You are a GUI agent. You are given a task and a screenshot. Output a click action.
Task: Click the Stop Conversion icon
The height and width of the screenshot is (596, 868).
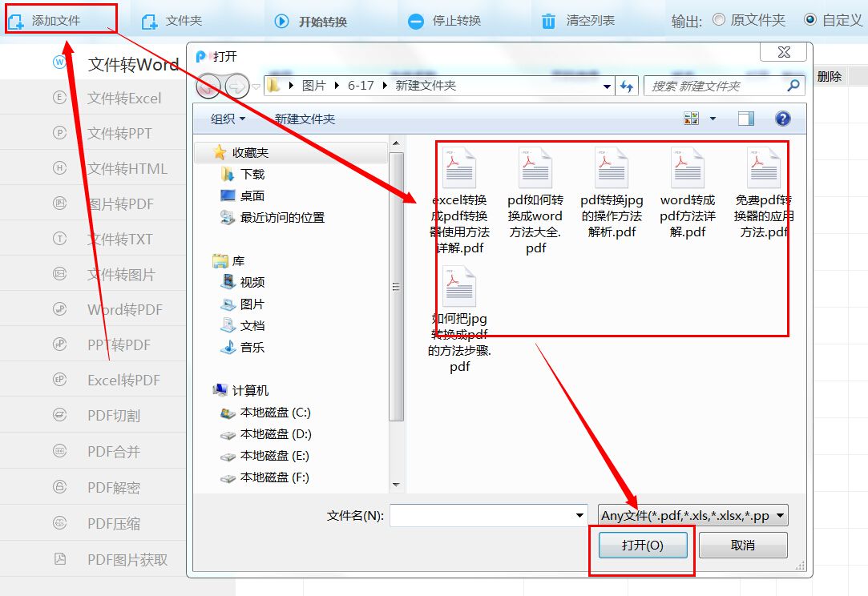click(415, 22)
